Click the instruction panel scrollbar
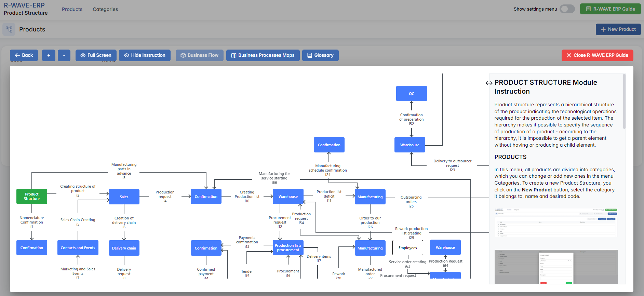644x296 pixels. pos(624,103)
